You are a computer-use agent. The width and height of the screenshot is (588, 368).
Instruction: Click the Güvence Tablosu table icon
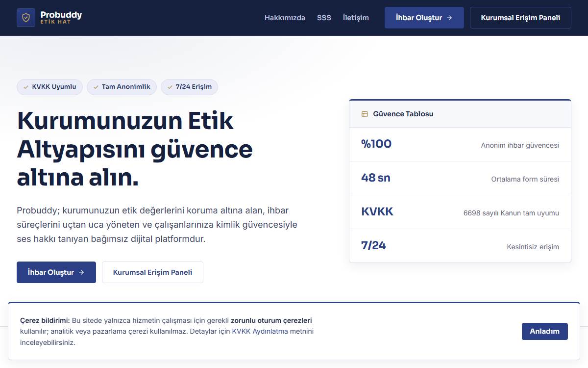pos(365,114)
